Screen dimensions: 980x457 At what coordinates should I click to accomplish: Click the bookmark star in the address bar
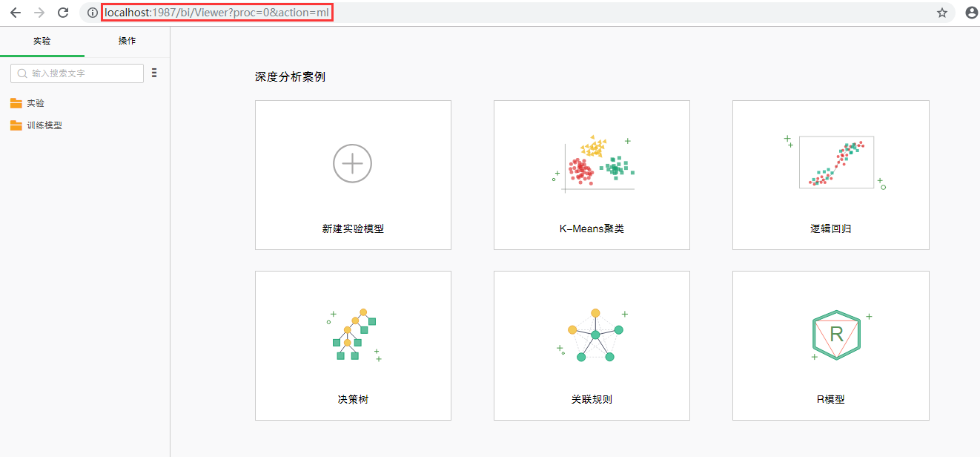coord(941,13)
